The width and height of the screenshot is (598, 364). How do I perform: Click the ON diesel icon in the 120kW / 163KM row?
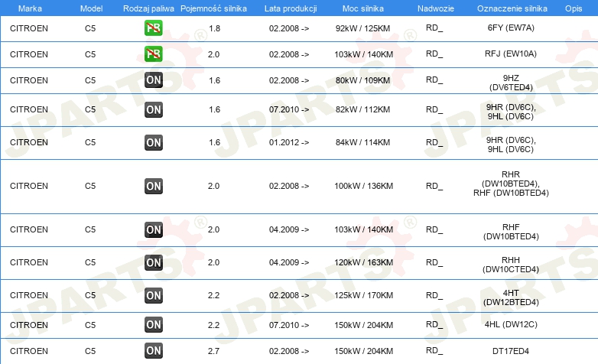[154, 262]
